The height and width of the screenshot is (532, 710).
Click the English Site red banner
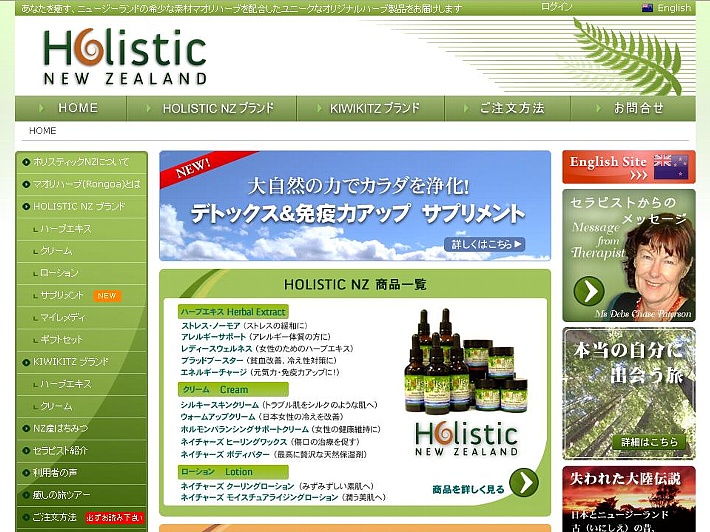pyautogui.click(x=629, y=167)
